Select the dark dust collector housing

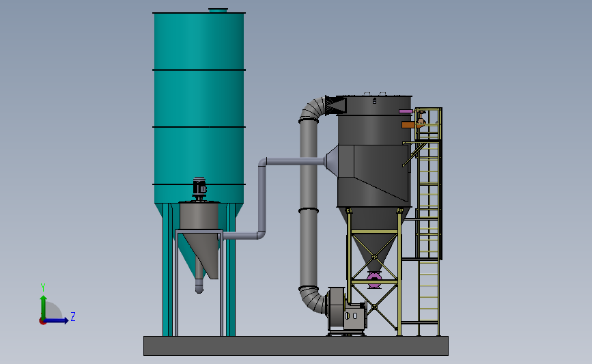pyautogui.click(x=373, y=151)
